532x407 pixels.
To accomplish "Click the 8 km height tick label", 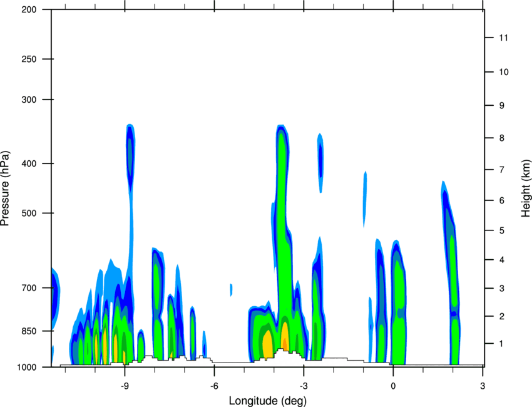I will pyautogui.click(x=502, y=138).
